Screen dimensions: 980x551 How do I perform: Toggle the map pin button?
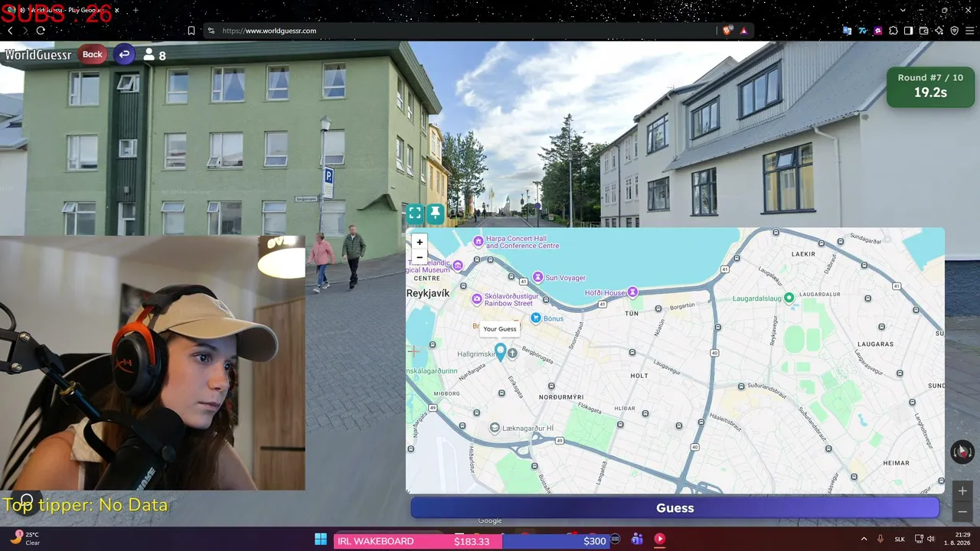[436, 214]
